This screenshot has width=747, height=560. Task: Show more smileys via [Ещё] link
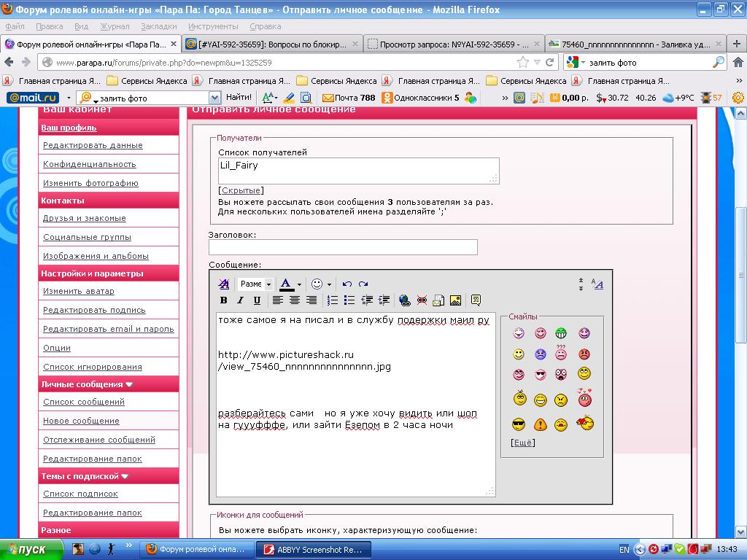(522, 443)
